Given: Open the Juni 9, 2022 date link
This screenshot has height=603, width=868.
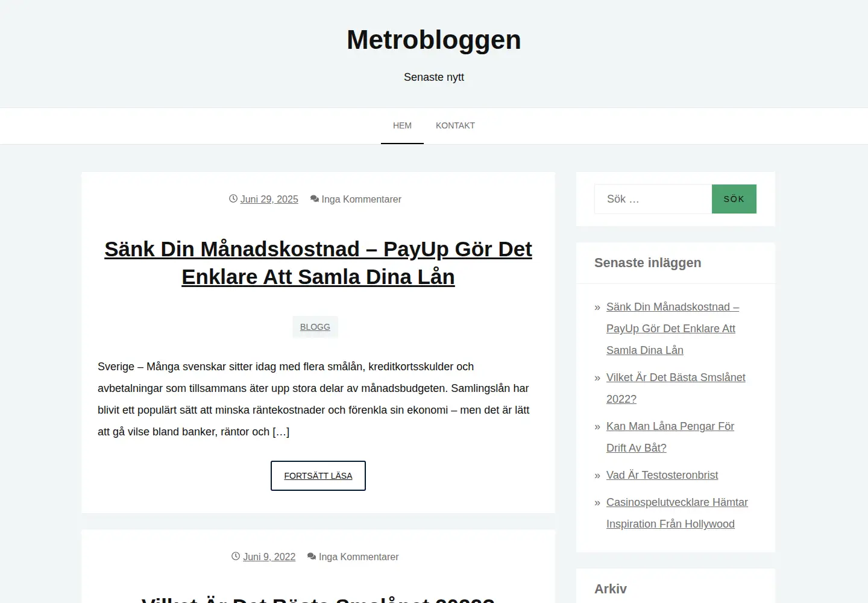Looking at the screenshot, I should pyautogui.click(x=269, y=557).
